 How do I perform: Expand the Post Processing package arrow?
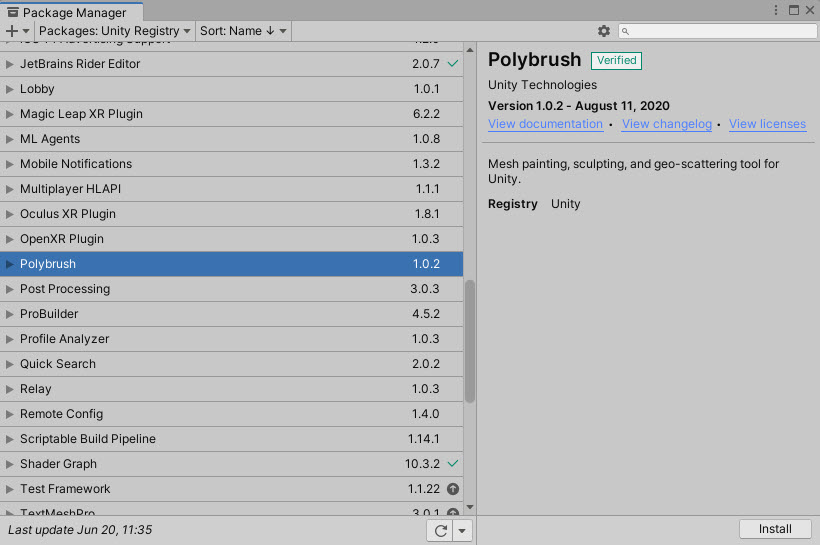coord(9,289)
